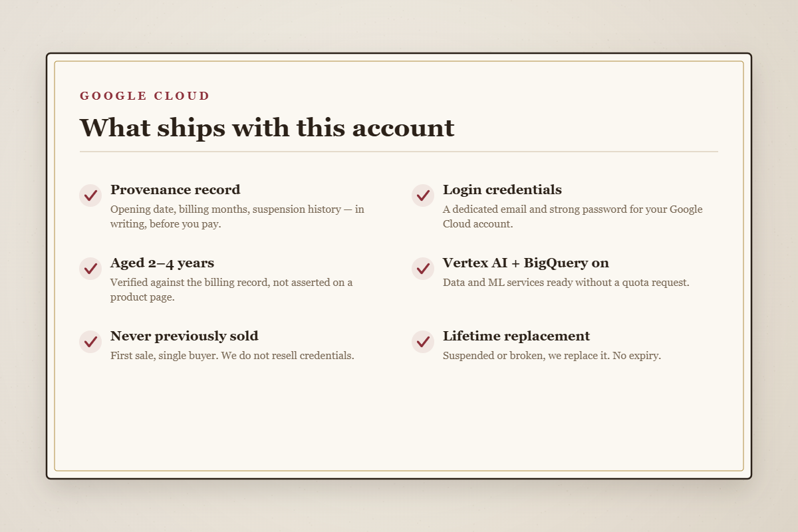Viewport: 798px width, 532px height.
Task: Select the Never previously sold title
Action: (x=184, y=336)
